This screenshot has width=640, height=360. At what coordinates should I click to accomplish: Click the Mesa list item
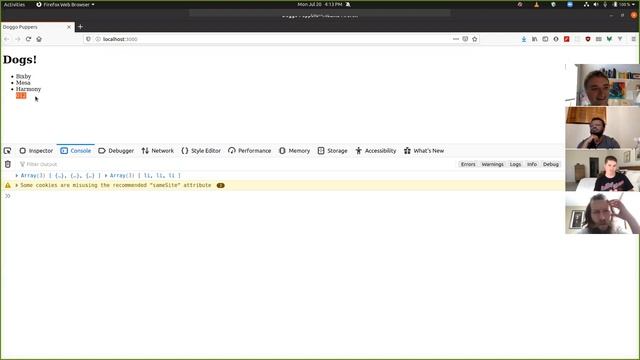pyautogui.click(x=23, y=83)
